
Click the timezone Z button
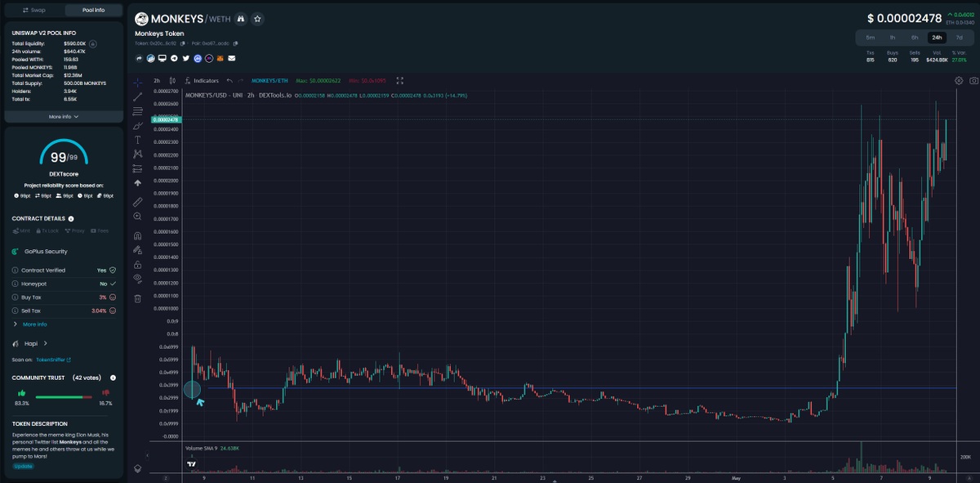pos(167,478)
